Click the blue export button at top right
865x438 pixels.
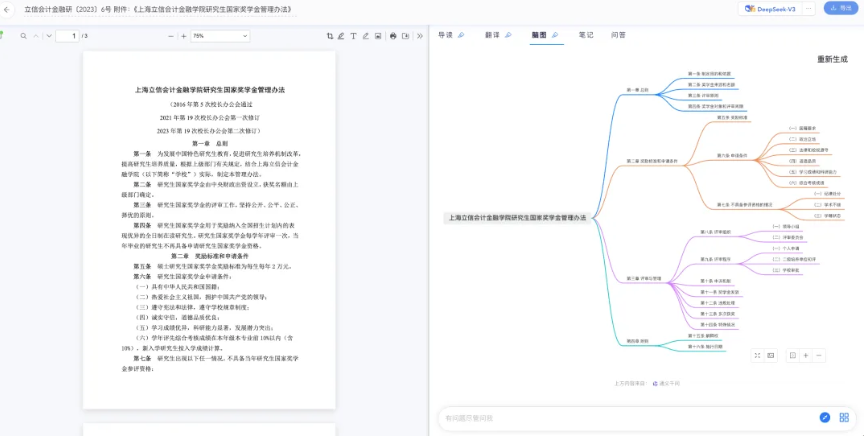click(839, 8)
